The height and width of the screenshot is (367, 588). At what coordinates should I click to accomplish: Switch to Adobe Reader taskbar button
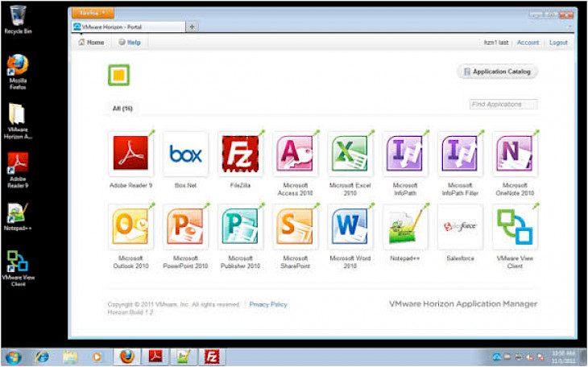click(155, 357)
